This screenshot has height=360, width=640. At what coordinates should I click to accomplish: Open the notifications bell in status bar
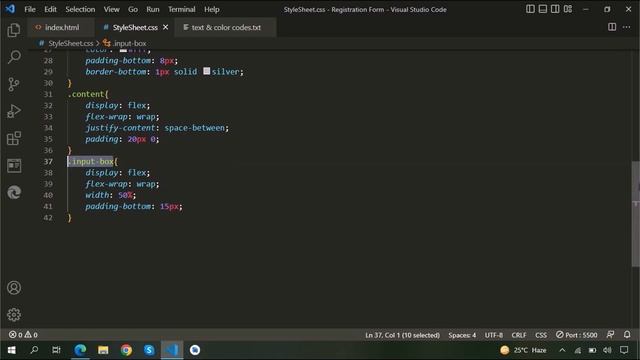click(x=627, y=335)
